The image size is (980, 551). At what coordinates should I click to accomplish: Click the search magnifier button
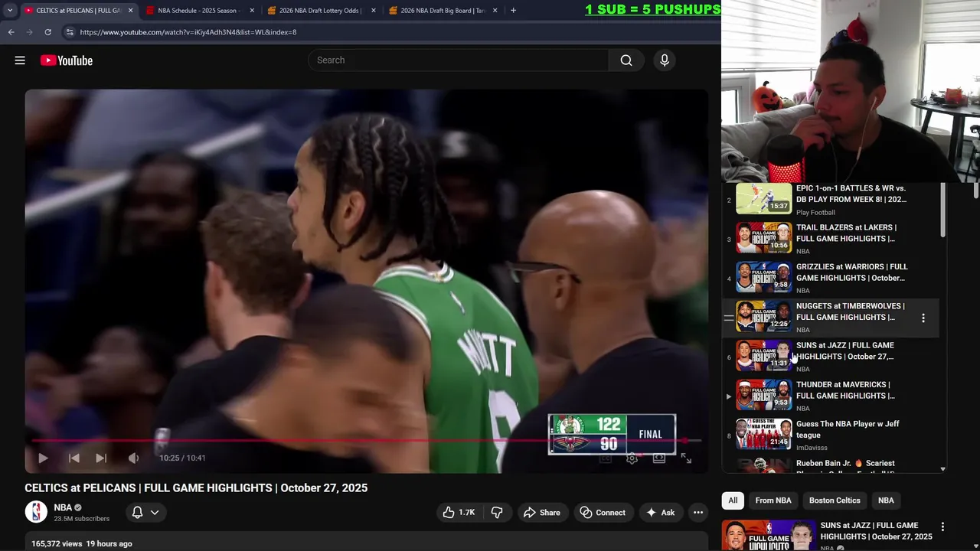click(x=626, y=60)
